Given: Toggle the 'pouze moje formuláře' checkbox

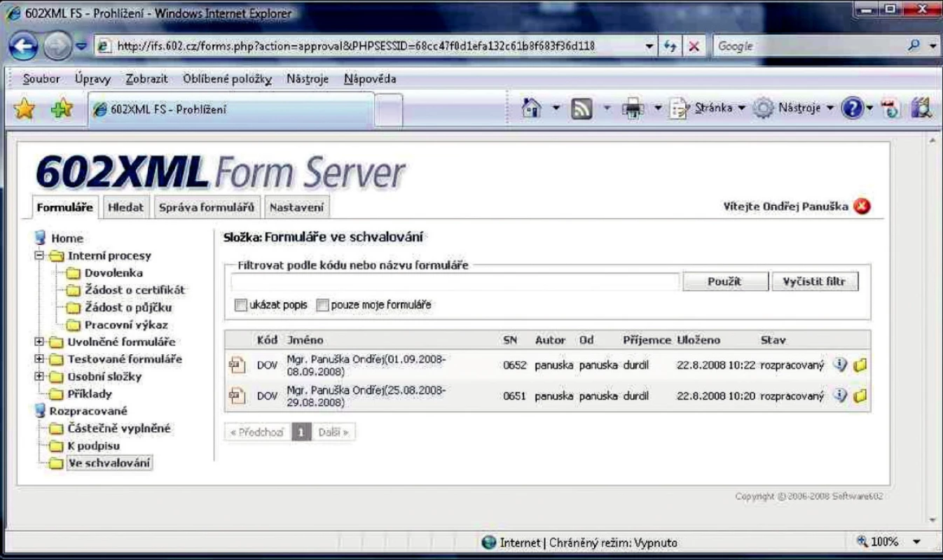Looking at the screenshot, I should (322, 305).
